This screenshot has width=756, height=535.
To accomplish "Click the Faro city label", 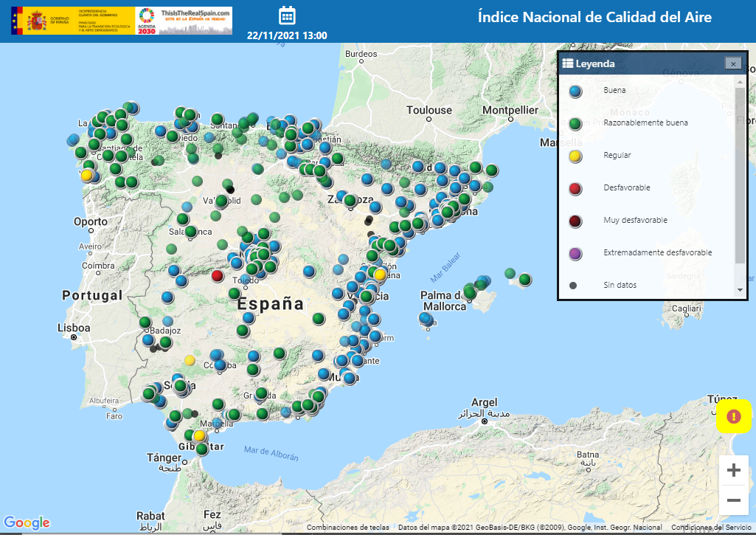I will tap(114, 416).
